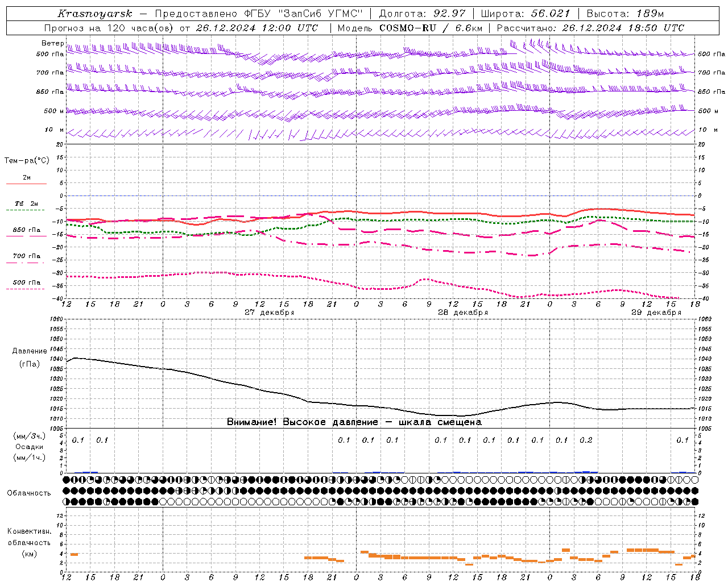Screen dimensions: 728x582
Task: Click the Модель COSMO-RU / 6.6км label
Action: [x=410, y=28]
